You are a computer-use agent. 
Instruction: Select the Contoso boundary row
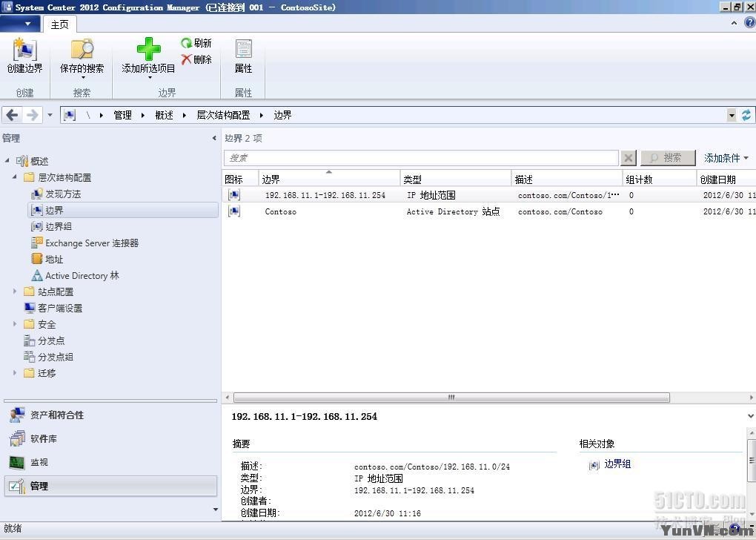[489, 211]
